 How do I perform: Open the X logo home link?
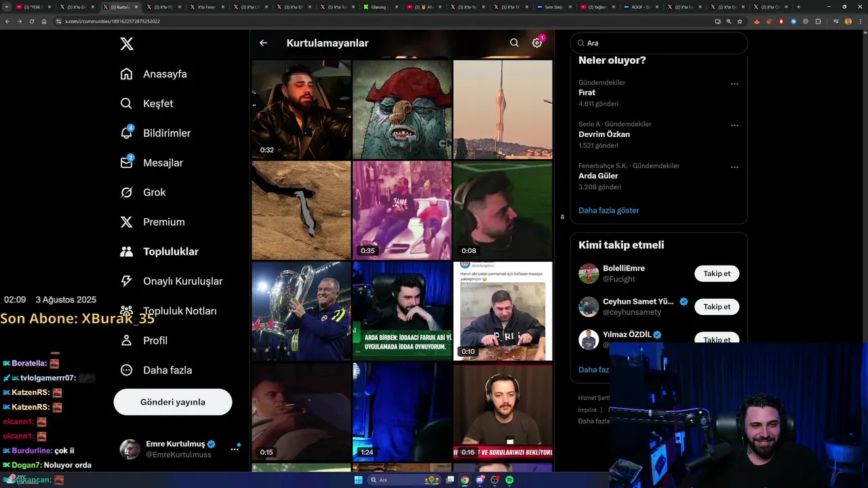pyautogui.click(x=127, y=44)
